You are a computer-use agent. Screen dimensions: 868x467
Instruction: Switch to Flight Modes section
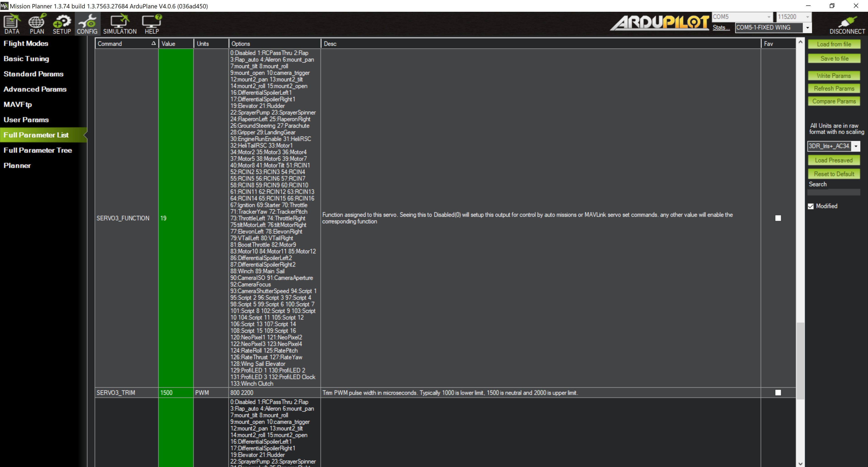pyautogui.click(x=26, y=43)
